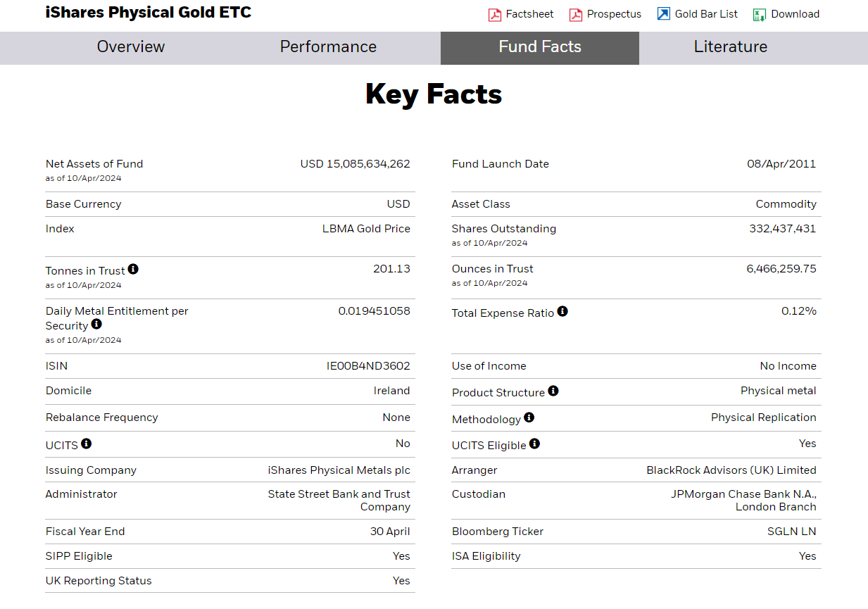Viewport: 868px width, 609px height.
Task: Click the Methodology info icon
Action: [x=529, y=417]
